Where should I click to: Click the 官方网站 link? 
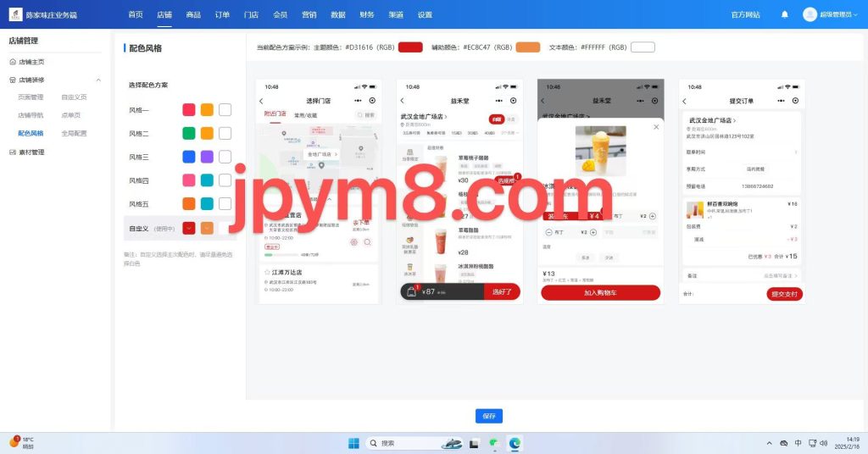coord(745,15)
